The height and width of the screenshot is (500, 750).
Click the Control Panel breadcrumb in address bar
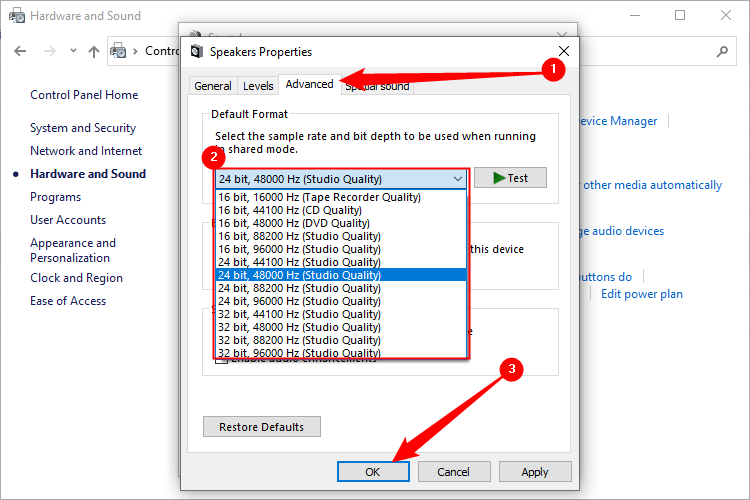click(162, 51)
